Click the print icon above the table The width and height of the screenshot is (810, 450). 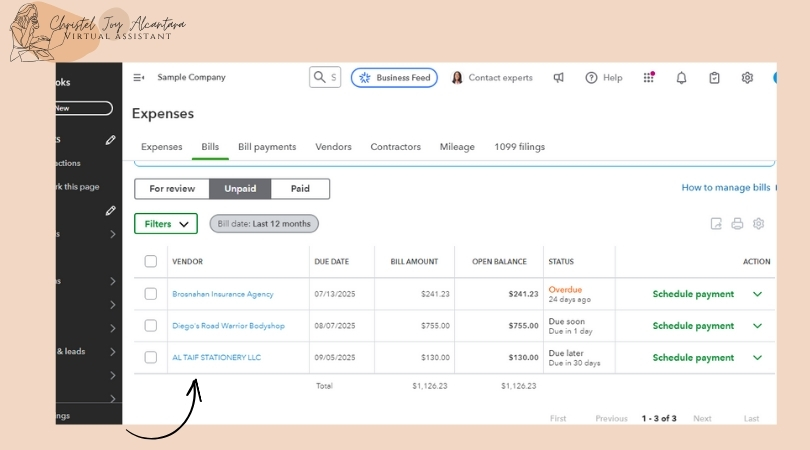737,224
